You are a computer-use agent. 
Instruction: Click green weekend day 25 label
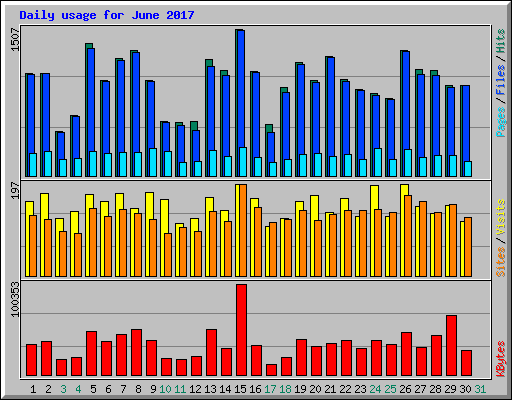click(390, 389)
